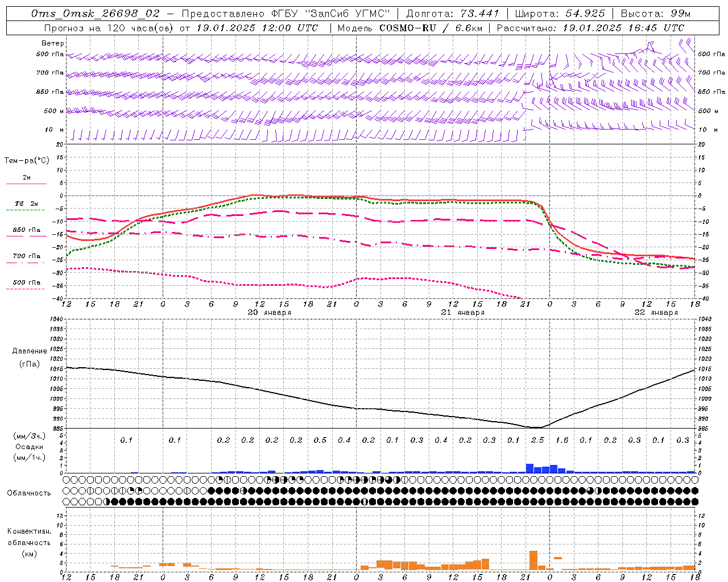The height and width of the screenshot is (582, 728).
Task: Click the date label "22 января"
Action: tap(656, 313)
